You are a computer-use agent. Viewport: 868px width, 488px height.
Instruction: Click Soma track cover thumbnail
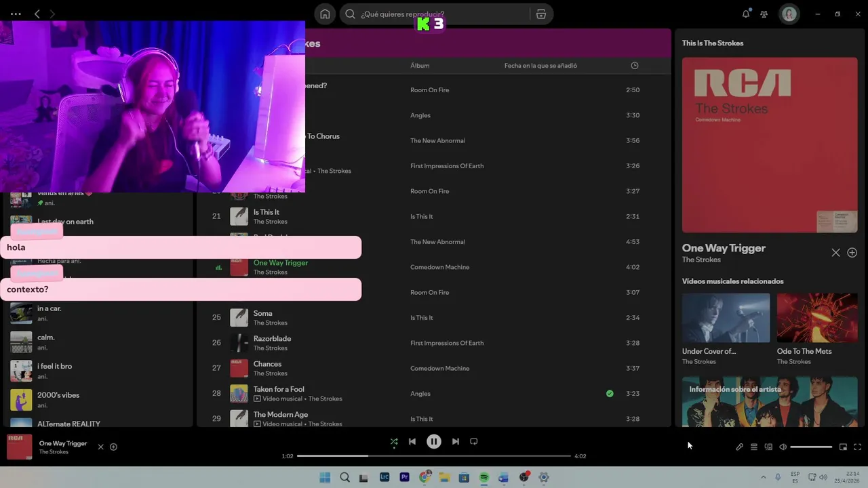pyautogui.click(x=239, y=317)
